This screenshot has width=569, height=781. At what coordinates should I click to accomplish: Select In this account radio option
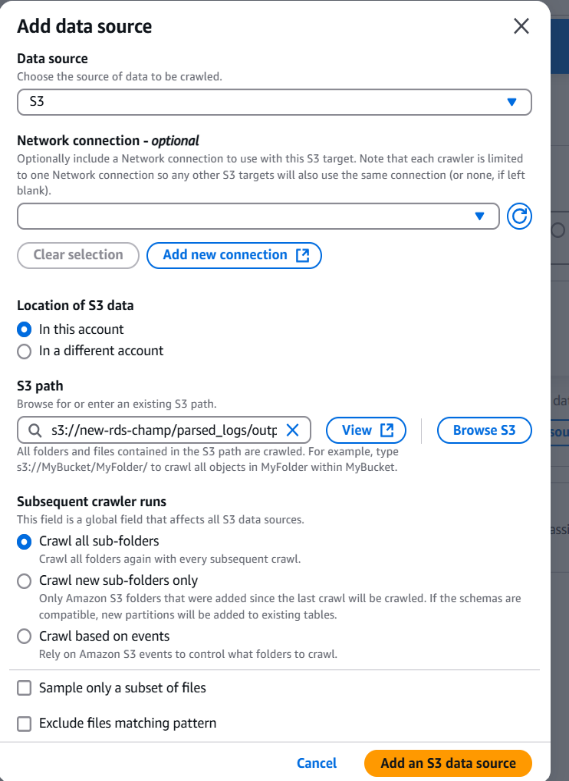pos(24,329)
